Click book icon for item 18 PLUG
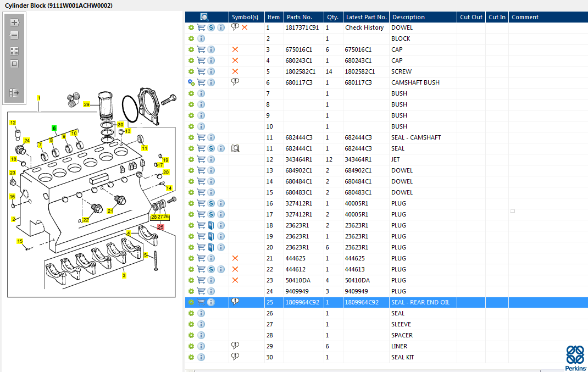The width and height of the screenshot is (588, 372). [211, 225]
